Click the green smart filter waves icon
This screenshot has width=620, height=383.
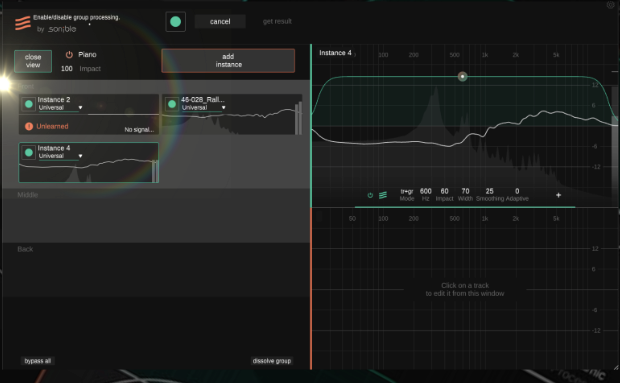(x=383, y=195)
